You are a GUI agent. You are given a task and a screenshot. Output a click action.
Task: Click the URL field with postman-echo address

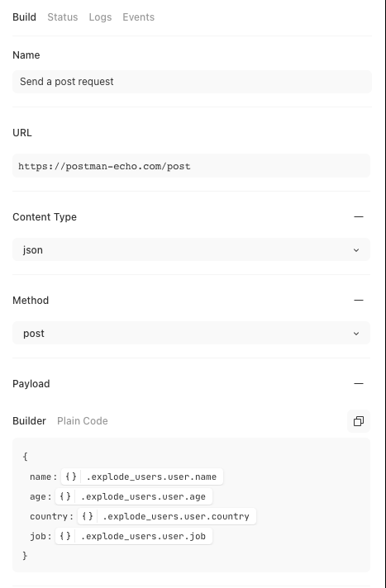pos(191,166)
